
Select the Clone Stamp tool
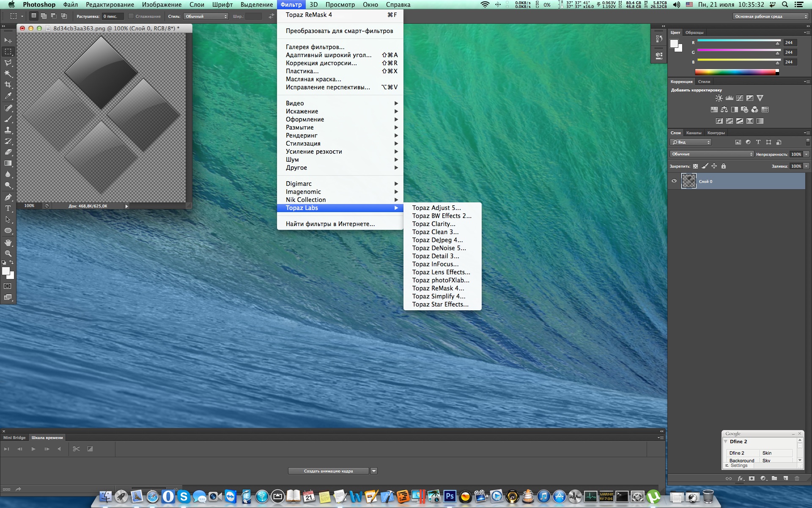coord(8,130)
